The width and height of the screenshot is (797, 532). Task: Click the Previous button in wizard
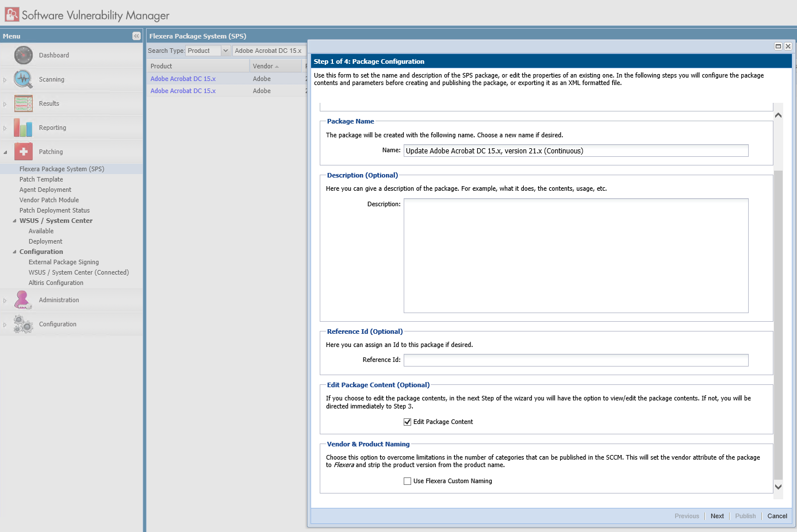(x=687, y=516)
